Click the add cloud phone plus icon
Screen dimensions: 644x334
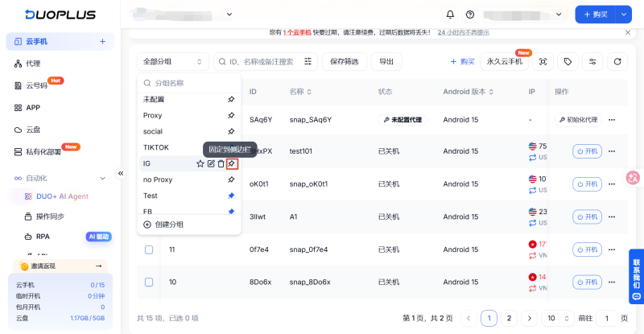click(103, 42)
